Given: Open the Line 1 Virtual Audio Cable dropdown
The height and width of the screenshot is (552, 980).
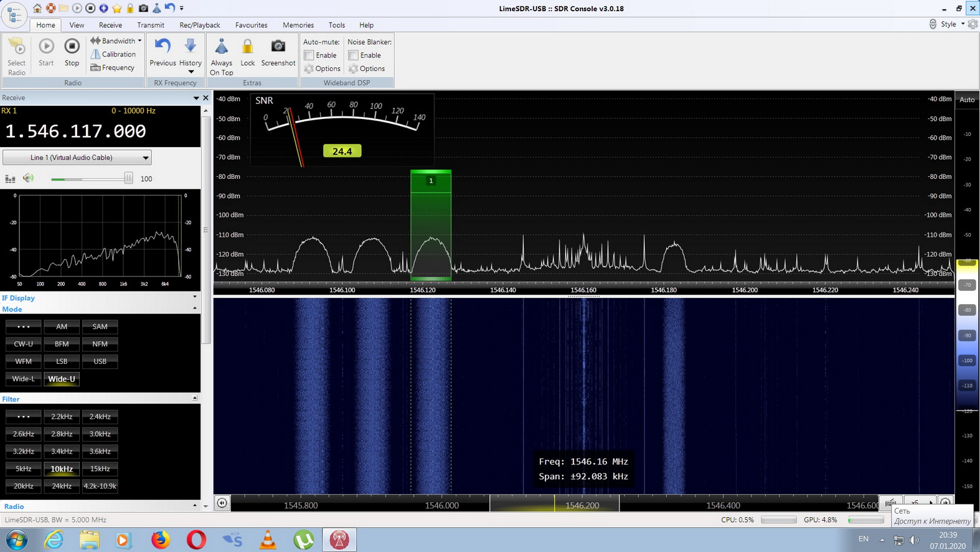Looking at the screenshot, I should (x=77, y=158).
